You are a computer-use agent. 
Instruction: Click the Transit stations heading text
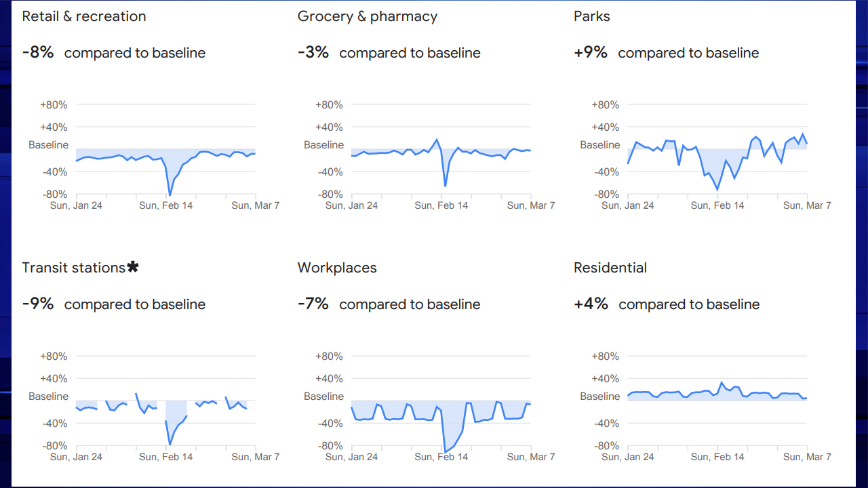tap(73, 268)
